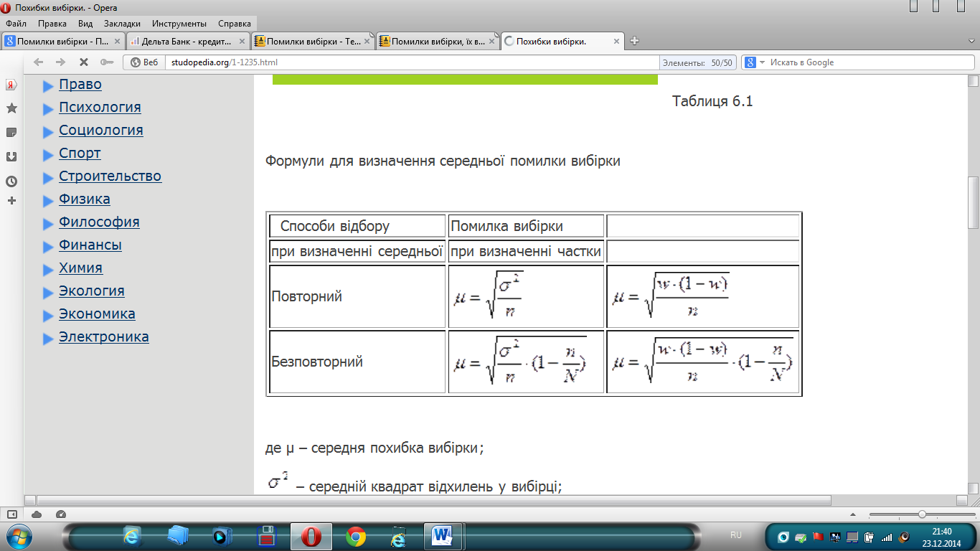Open Google Chrome from the taskbar
This screenshot has height=551, width=980.
356,536
